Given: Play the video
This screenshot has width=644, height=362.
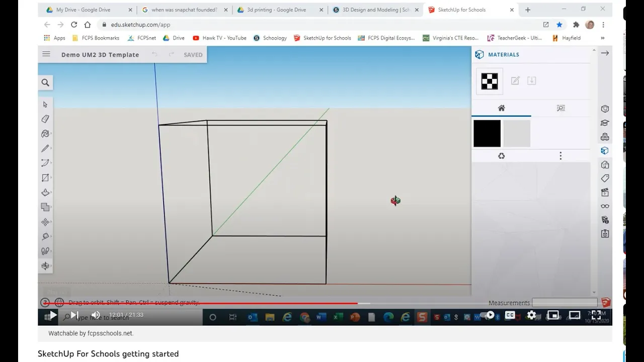Looking at the screenshot, I should (x=53, y=315).
